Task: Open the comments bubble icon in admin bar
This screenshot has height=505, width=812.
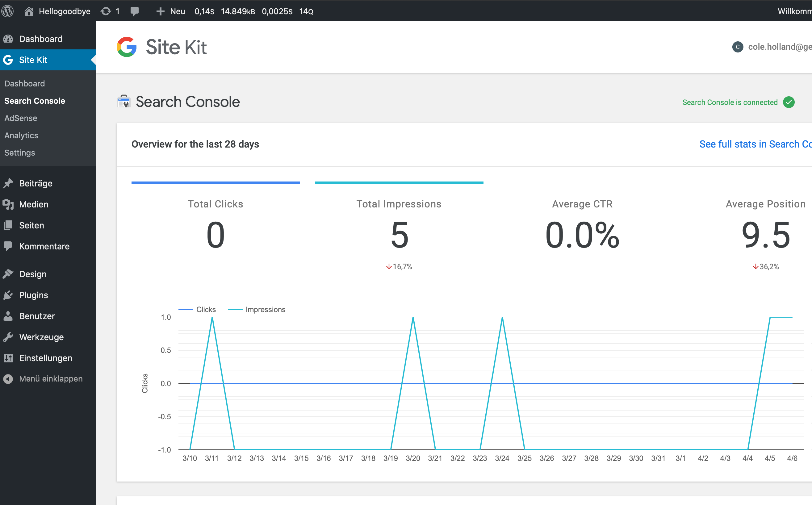Action: tap(135, 11)
